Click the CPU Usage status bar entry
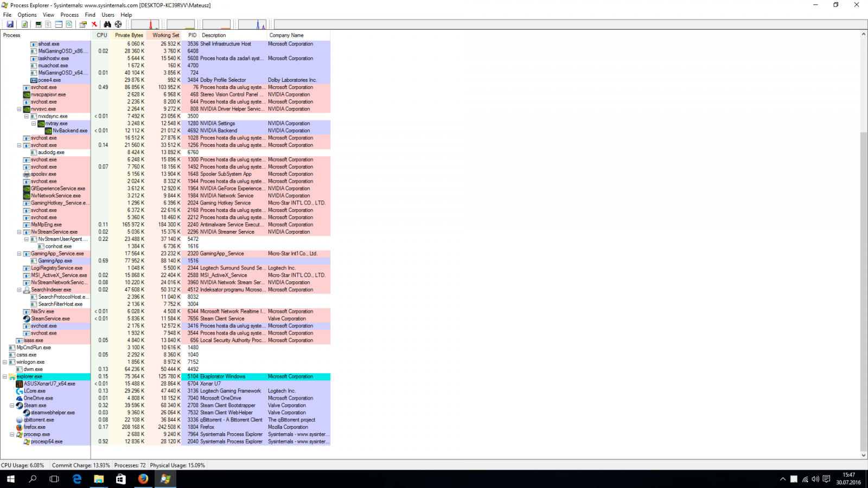The height and width of the screenshot is (488, 868). coord(23,465)
